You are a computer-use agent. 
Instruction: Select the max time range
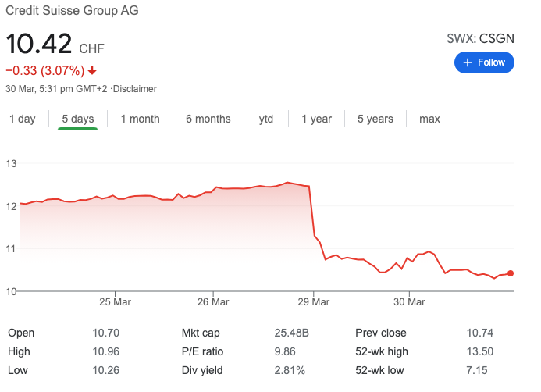click(429, 119)
